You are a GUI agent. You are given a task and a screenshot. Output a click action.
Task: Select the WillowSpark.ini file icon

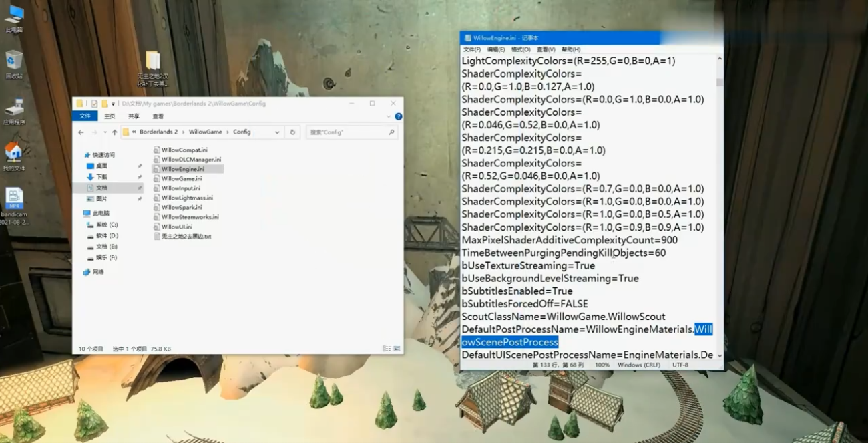point(157,208)
